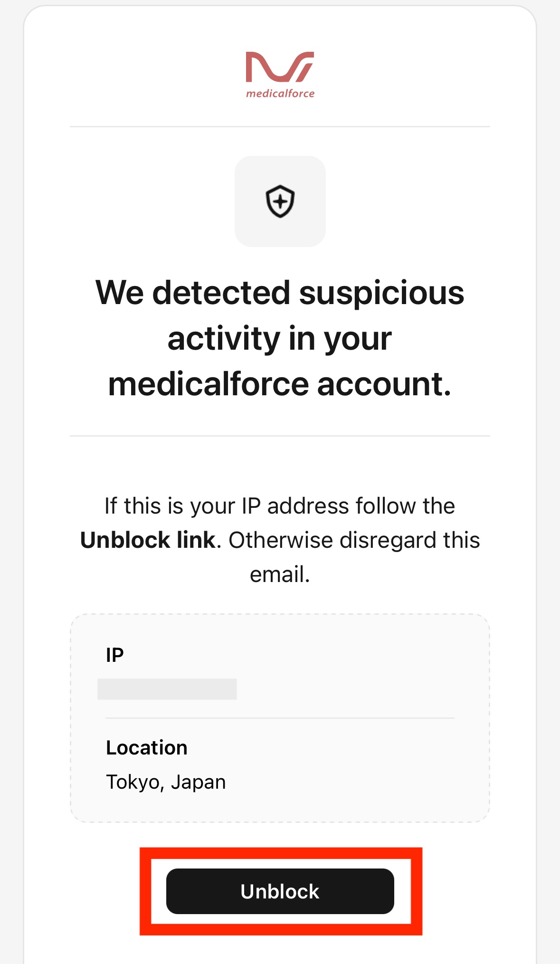Click the "We detected suspicious" heading line
The height and width of the screenshot is (964, 560).
280,293
